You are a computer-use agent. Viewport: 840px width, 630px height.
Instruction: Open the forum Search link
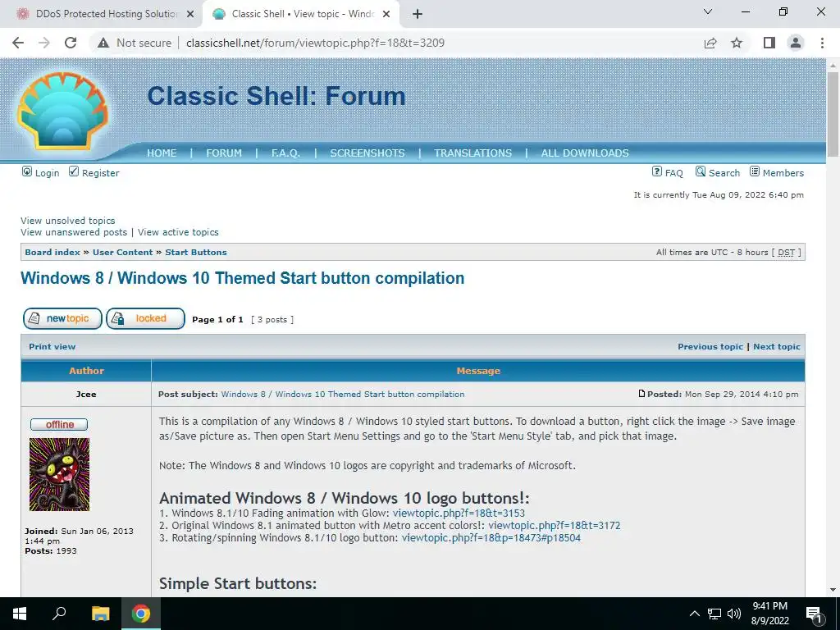point(724,173)
